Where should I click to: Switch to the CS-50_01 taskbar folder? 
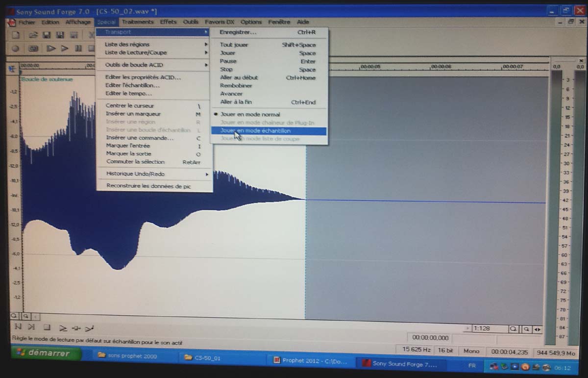tap(220, 358)
